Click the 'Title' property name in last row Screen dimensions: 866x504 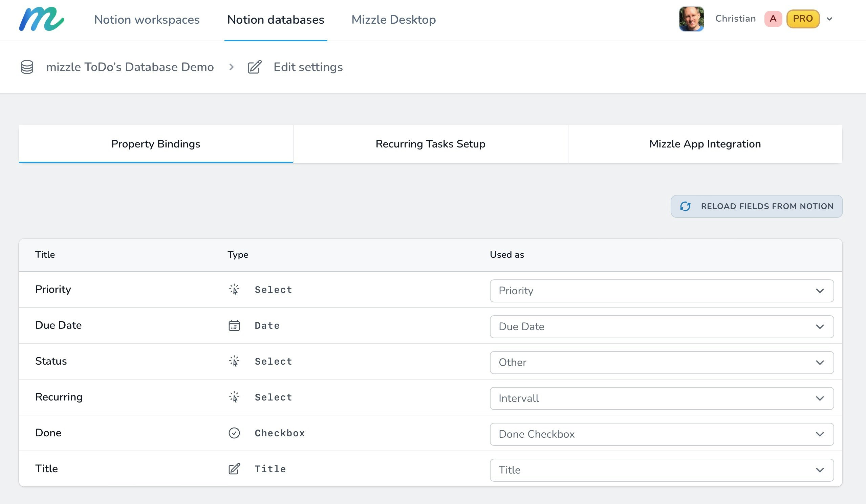(46, 468)
